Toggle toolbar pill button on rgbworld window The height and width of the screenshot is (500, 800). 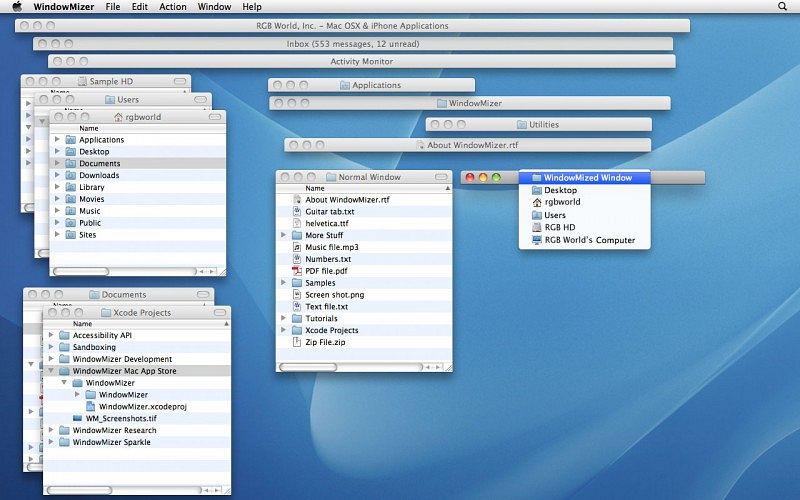[215, 117]
